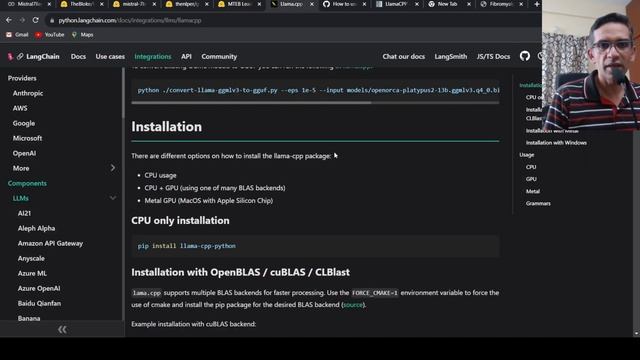Expand the More providers chevron
The height and width of the screenshot is (360, 640).
[x=113, y=168]
